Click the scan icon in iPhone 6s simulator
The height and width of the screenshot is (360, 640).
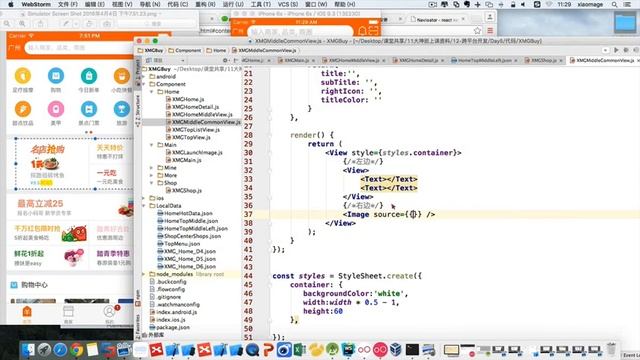[x=373, y=31]
